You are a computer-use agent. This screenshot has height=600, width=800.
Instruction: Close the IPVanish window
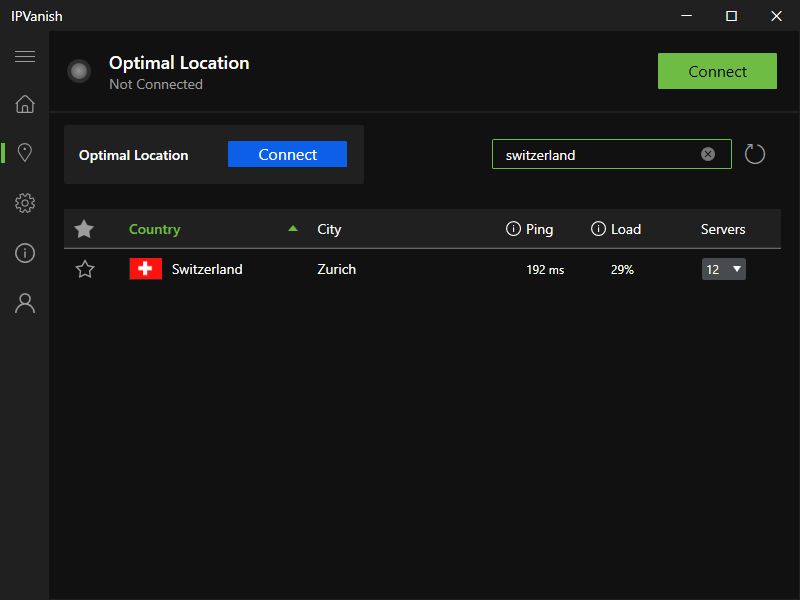tap(776, 16)
